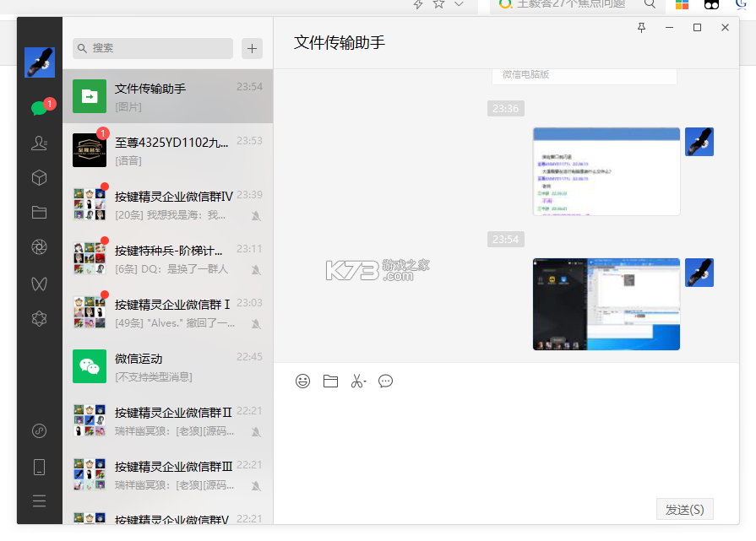Click the search box in the chat list
The width and height of the screenshot is (756, 541).
[153, 48]
